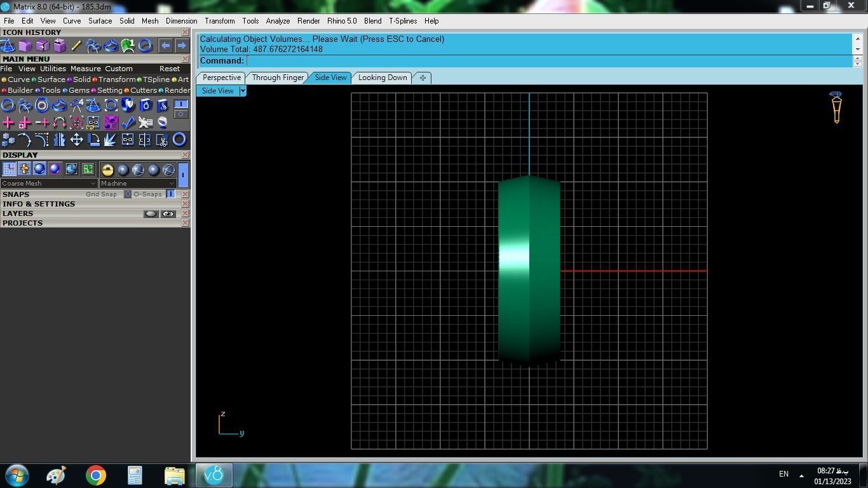Add a new viewport tab with plus
This screenshot has height=488, width=868.
[423, 78]
